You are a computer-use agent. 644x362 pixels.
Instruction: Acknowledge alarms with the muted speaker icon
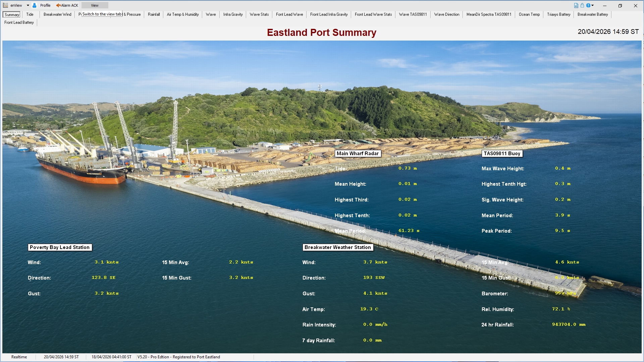pyautogui.click(x=58, y=5)
